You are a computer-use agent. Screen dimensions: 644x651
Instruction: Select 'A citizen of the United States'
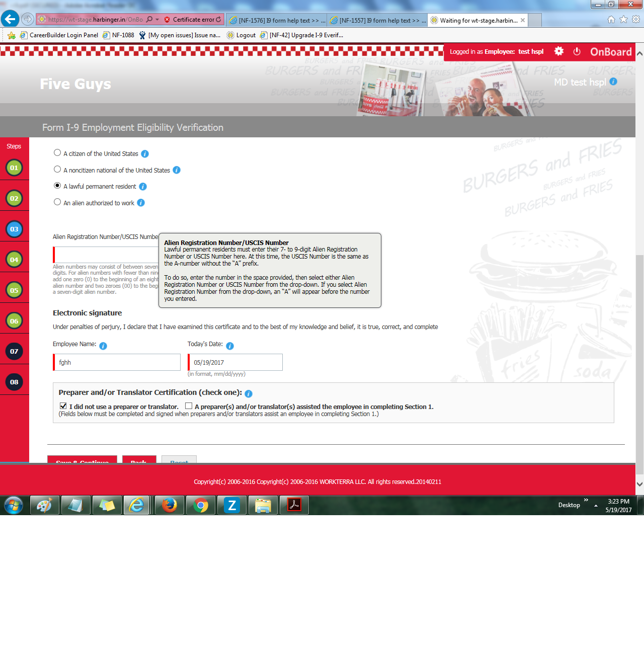(x=57, y=153)
